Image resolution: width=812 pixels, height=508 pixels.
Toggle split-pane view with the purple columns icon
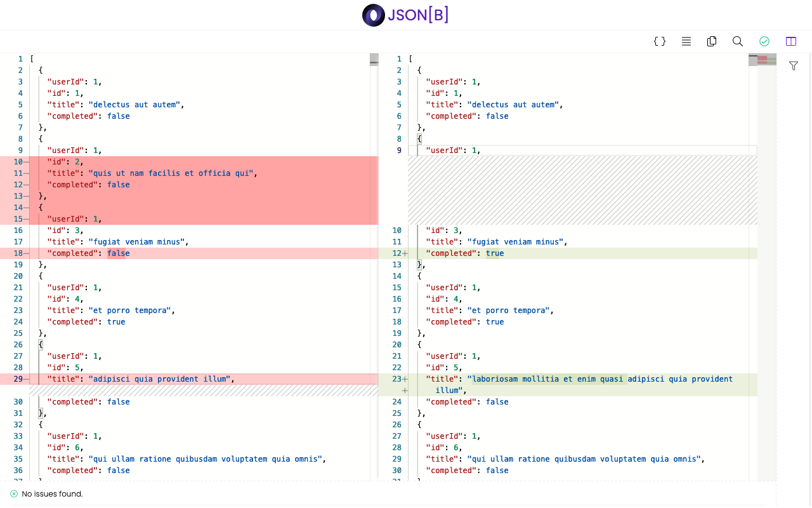tap(790, 41)
